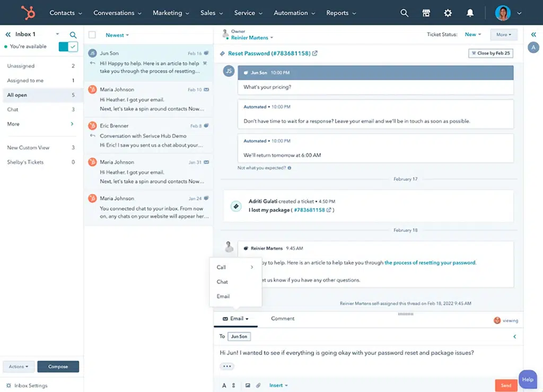Click the insert image icon in composer

click(x=248, y=385)
